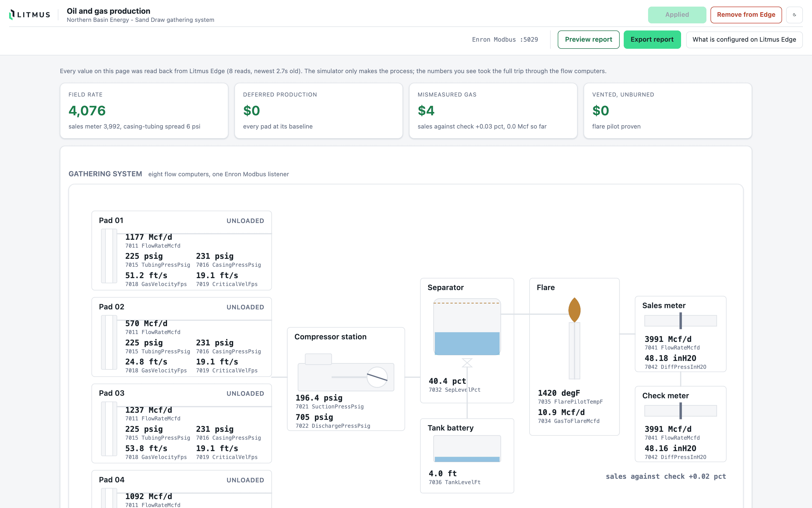Click the tank battery level graphic
Screen dimensions: 812x508
click(467, 449)
